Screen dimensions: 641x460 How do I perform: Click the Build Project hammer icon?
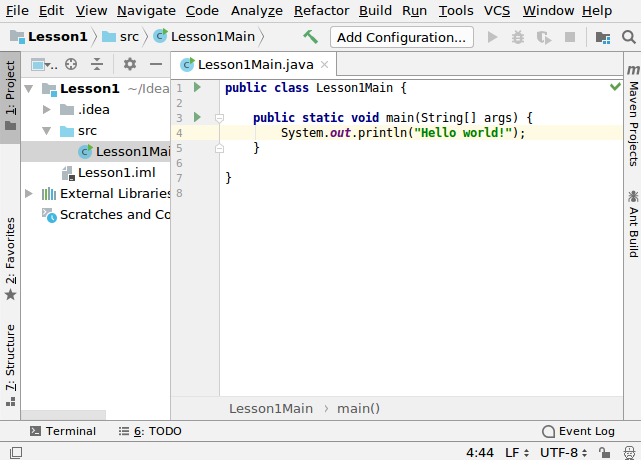pyautogui.click(x=310, y=37)
